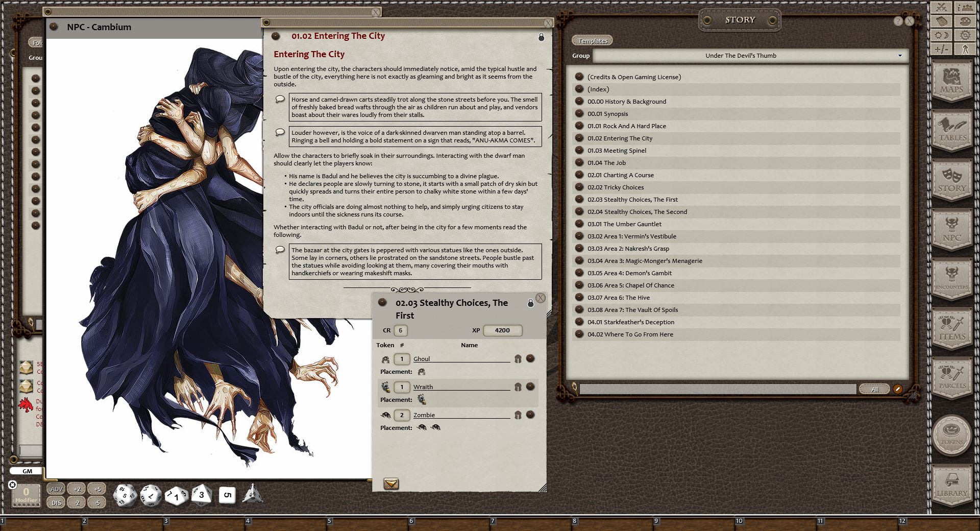The image size is (980, 531).
Task: Click the Story window help button
Action: click(x=898, y=21)
